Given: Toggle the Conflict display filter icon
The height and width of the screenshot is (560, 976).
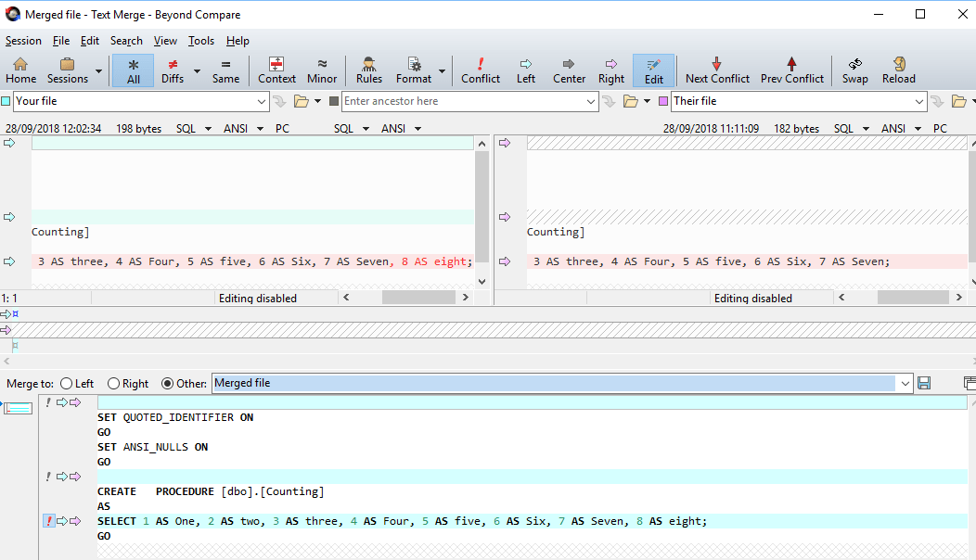Looking at the screenshot, I should click(x=480, y=70).
